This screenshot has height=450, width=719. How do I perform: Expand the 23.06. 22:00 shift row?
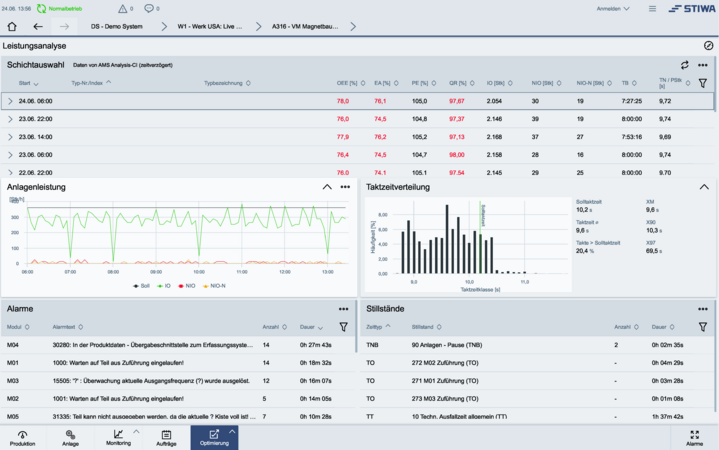click(10, 119)
